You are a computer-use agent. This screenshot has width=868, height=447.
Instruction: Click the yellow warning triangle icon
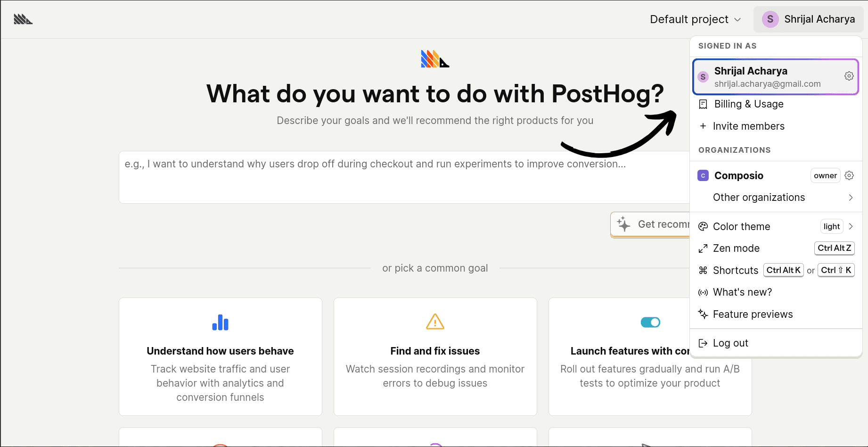pos(435,322)
